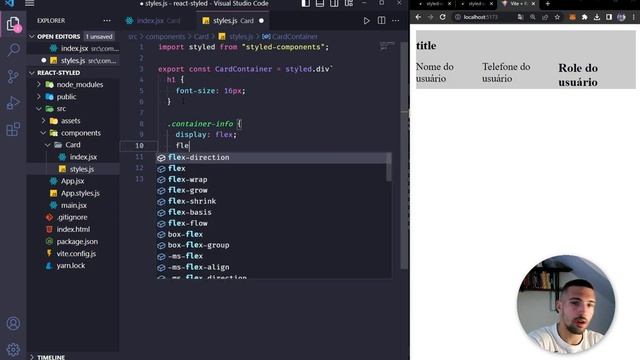Open .gitignore in the file tree
The image size is (640, 360).
coord(71,218)
